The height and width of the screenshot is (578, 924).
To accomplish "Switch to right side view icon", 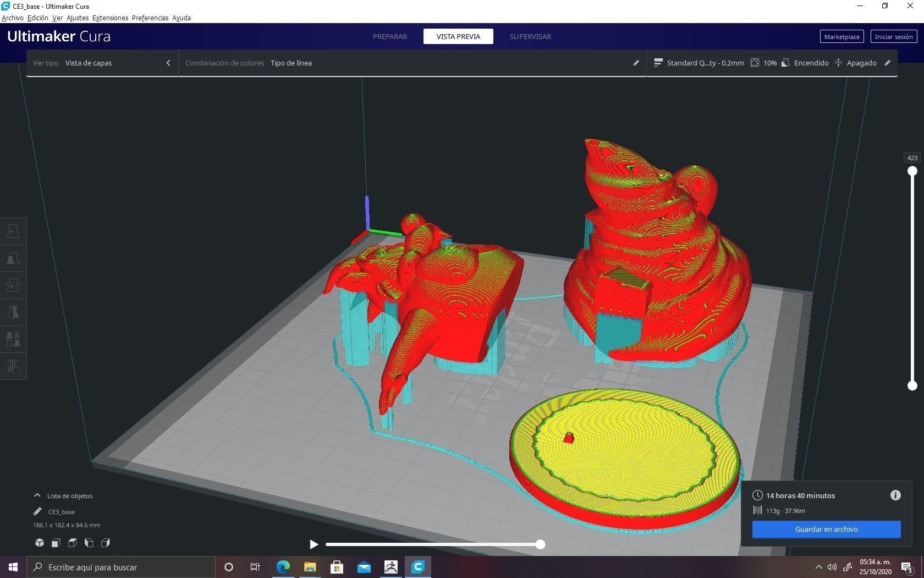I will 106,543.
